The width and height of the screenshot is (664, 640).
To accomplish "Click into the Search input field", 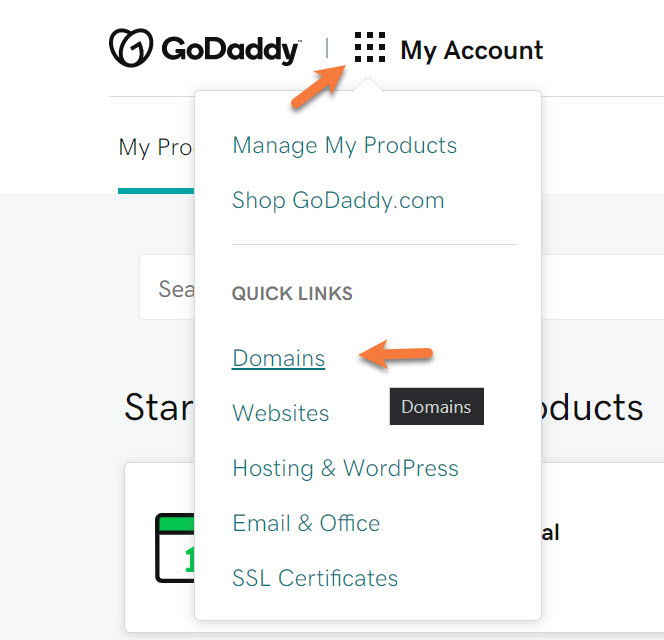I will tap(168, 288).
